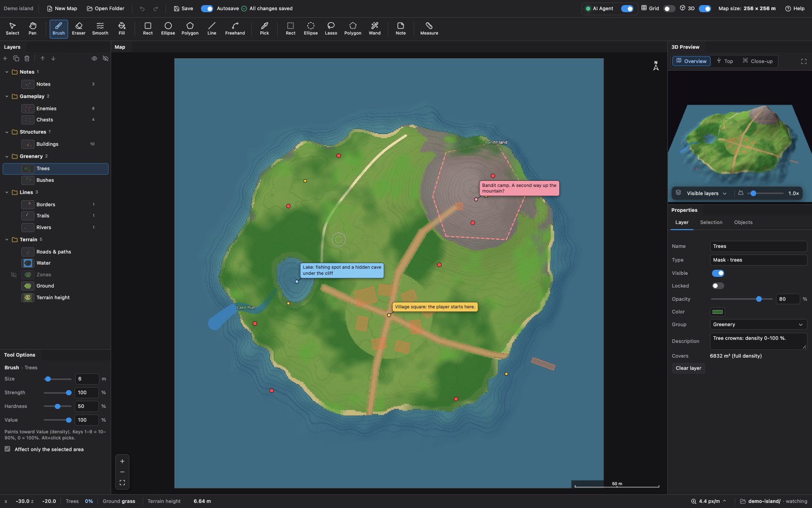Turn off the 3D toggle
This screenshot has width=812, height=508.
[x=705, y=9]
